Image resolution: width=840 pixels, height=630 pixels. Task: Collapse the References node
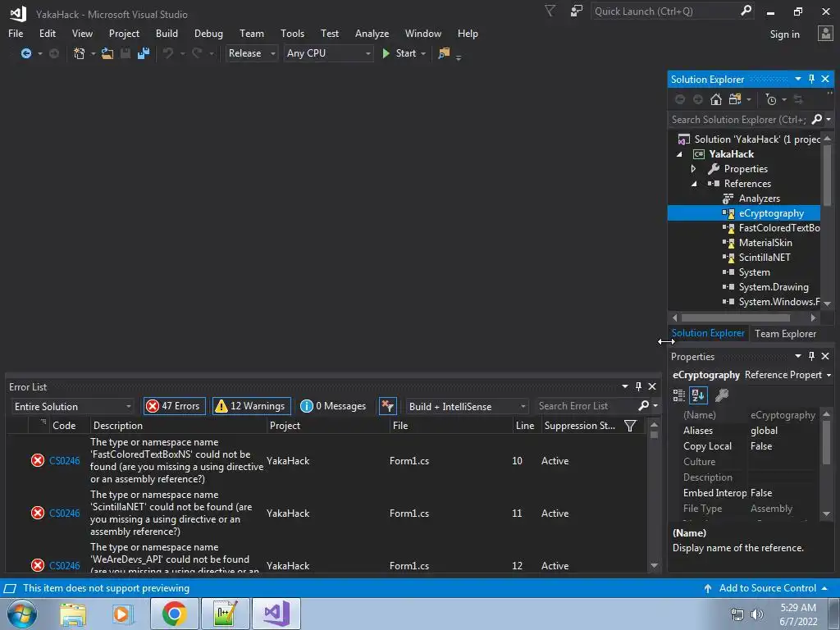click(x=694, y=184)
